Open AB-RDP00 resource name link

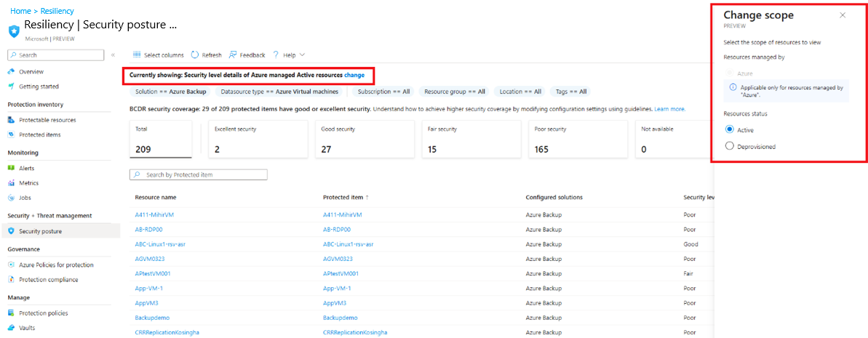[148, 229]
